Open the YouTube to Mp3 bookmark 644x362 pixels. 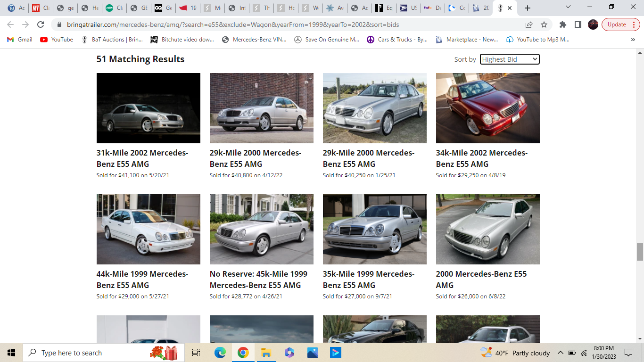[537, 40]
